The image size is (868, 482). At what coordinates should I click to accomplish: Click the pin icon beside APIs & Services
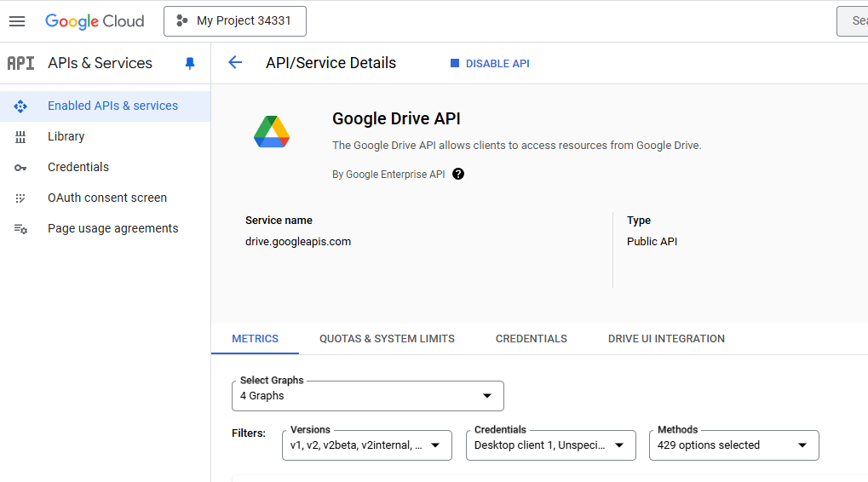point(190,64)
